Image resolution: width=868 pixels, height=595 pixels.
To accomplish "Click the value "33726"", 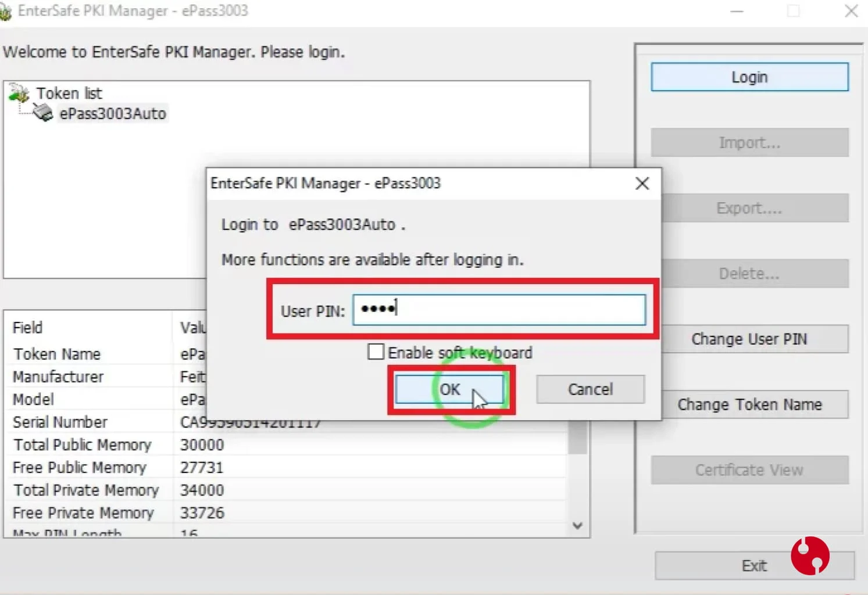I will [x=202, y=512].
